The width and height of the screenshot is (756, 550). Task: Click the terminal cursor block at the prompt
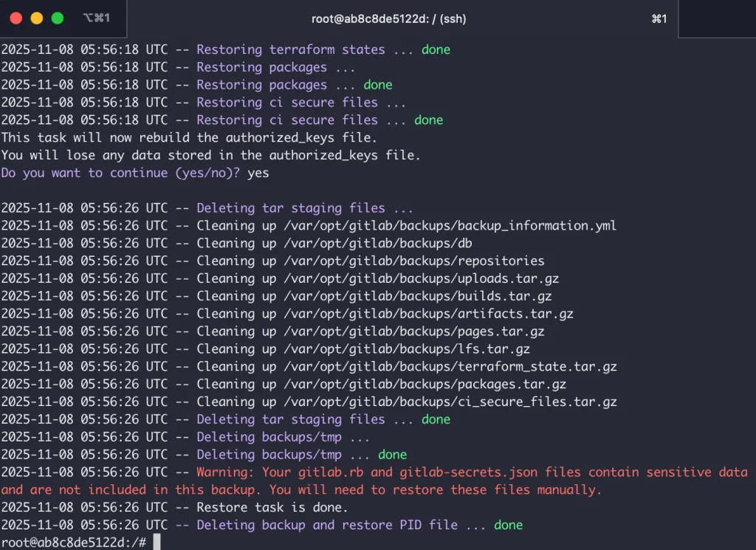click(x=157, y=541)
